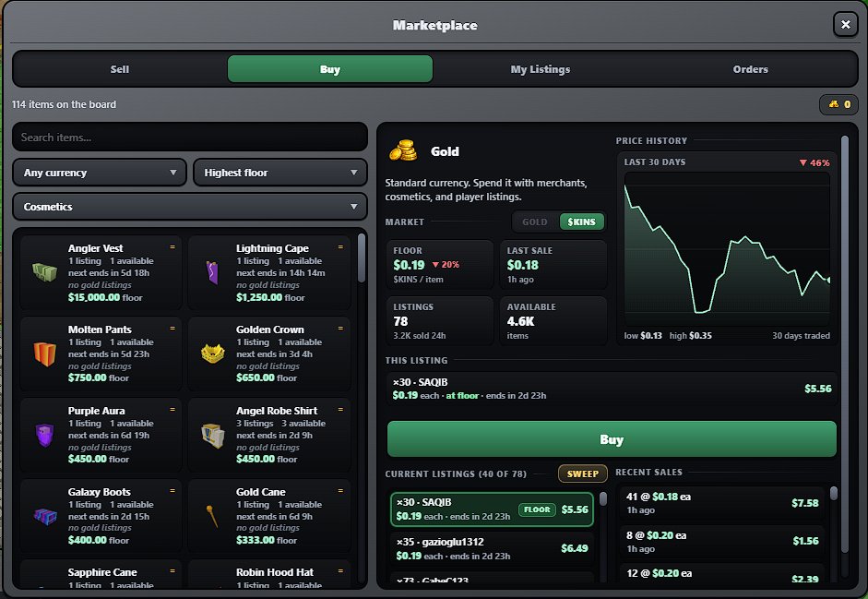Close the Marketplace window

[x=845, y=24]
